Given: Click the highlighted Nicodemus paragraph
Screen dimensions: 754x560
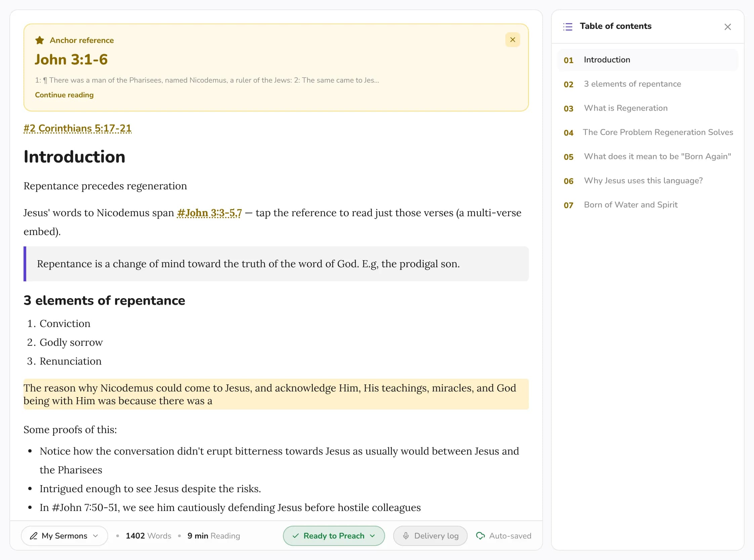Looking at the screenshot, I should point(276,394).
